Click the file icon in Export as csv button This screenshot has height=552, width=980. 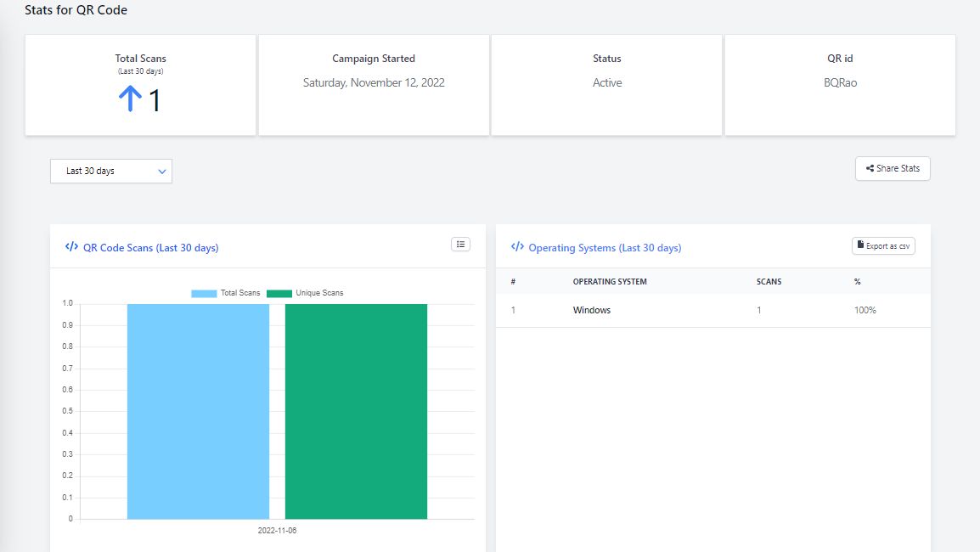point(860,246)
